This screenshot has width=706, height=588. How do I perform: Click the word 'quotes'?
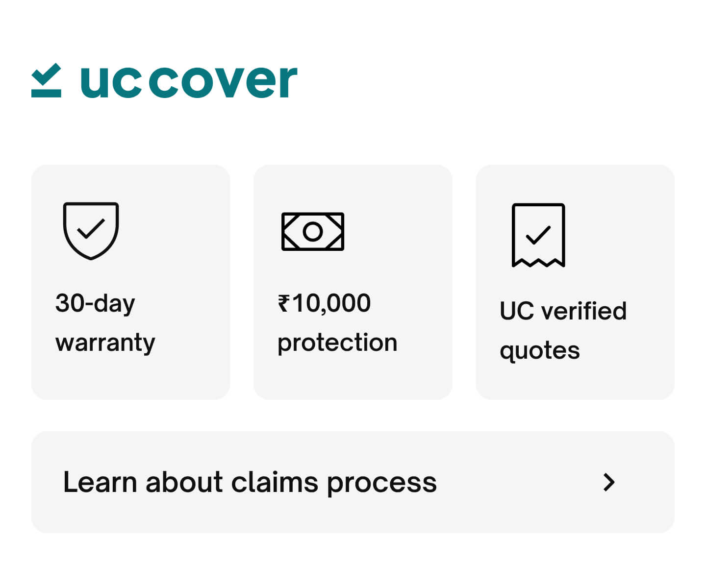point(540,351)
